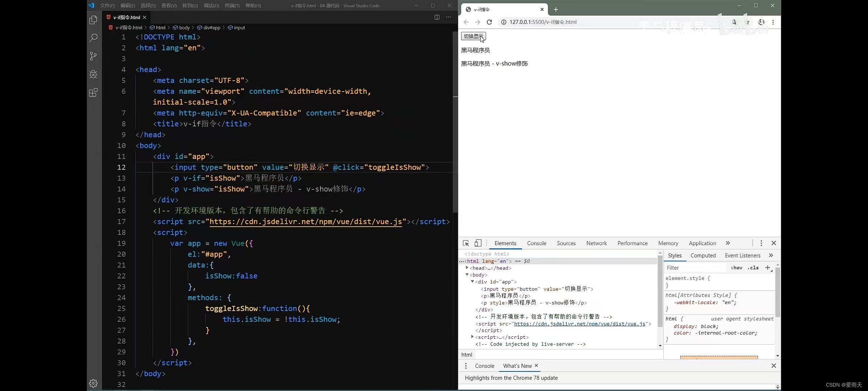Reload the browser page
The width and height of the screenshot is (868, 391).
point(489,22)
